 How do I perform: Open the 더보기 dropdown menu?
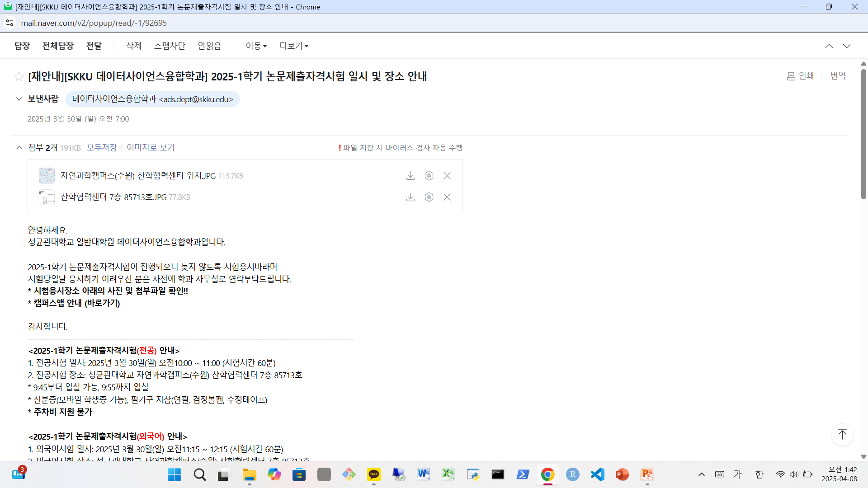pyautogui.click(x=293, y=46)
